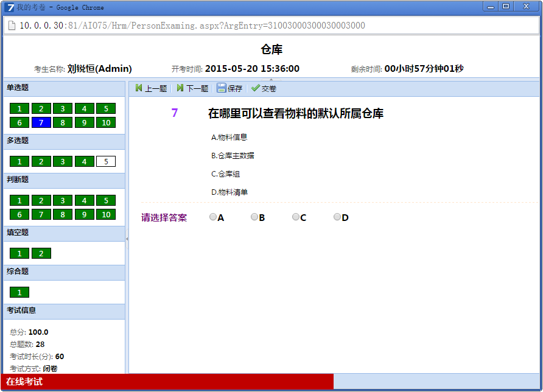This screenshot has height=392, width=543.
Task: Maximize the Chrome window
Action: point(506,6)
